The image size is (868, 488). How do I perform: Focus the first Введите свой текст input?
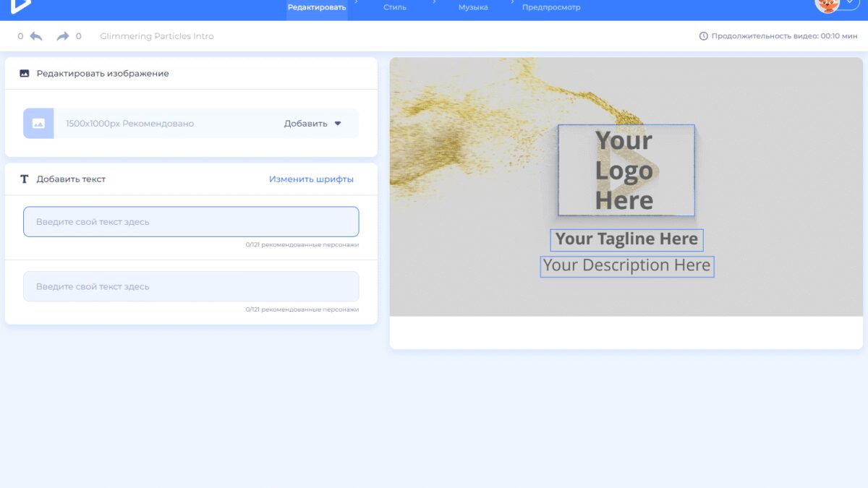(x=191, y=222)
